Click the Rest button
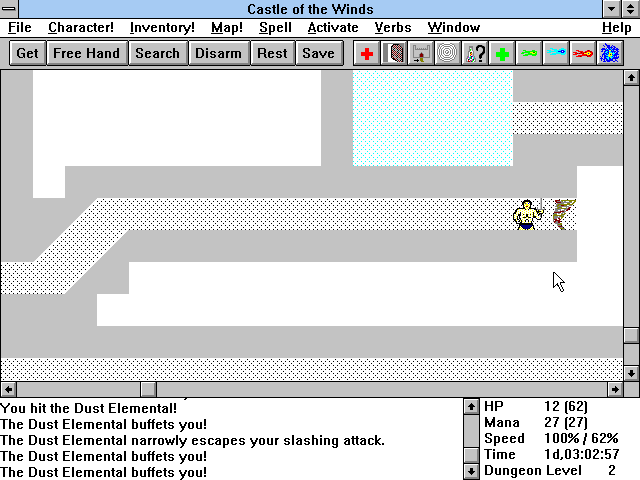This screenshot has width=640, height=480. pyautogui.click(x=272, y=53)
